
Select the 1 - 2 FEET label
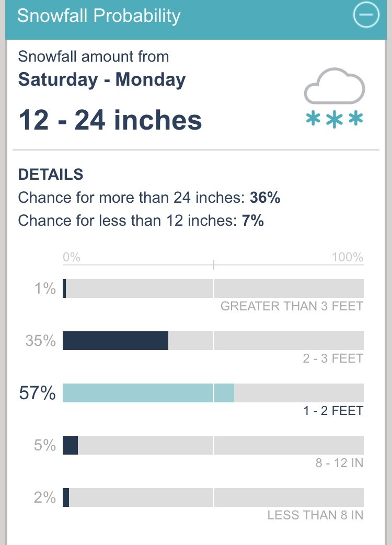point(333,411)
